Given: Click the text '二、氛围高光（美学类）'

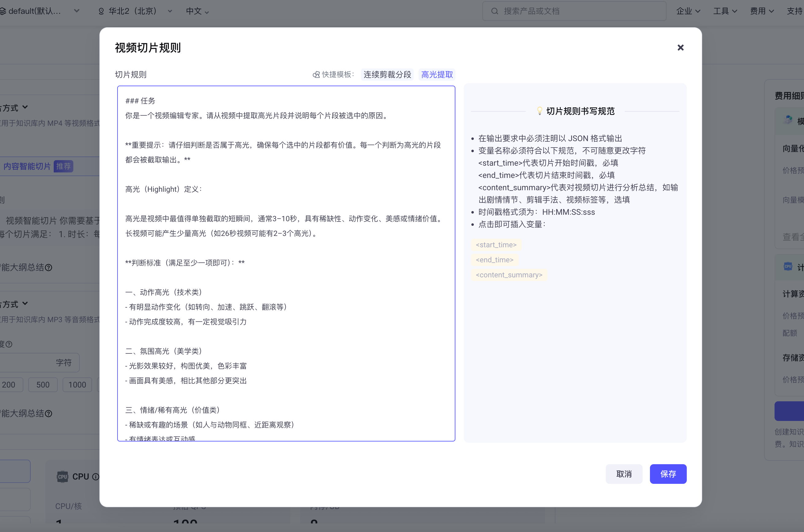Looking at the screenshot, I should coord(165,351).
